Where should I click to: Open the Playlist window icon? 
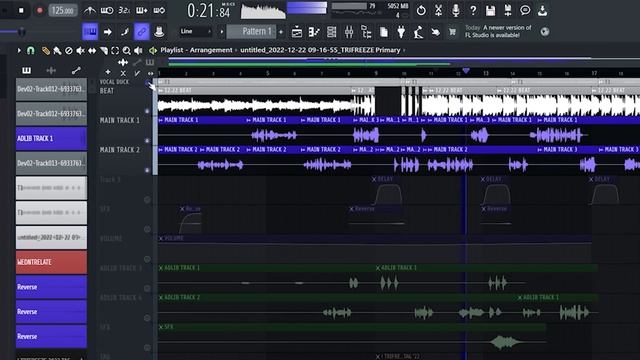[297, 31]
